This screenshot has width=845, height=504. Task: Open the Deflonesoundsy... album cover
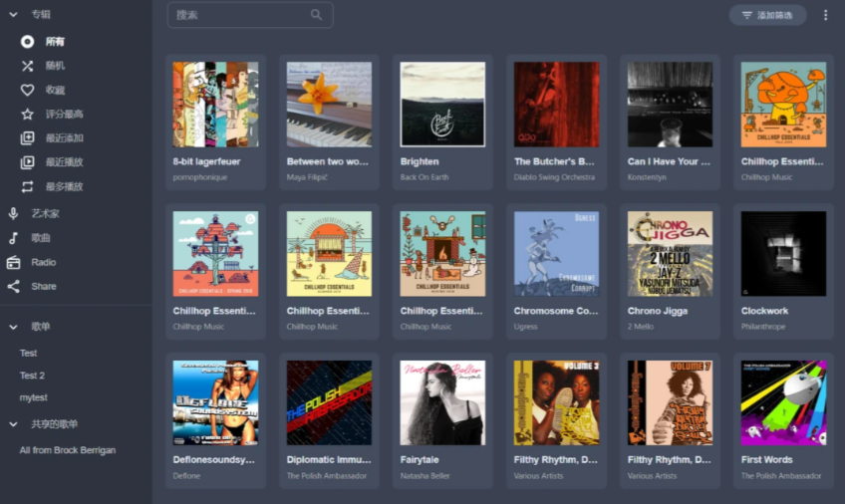click(x=215, y=402)
